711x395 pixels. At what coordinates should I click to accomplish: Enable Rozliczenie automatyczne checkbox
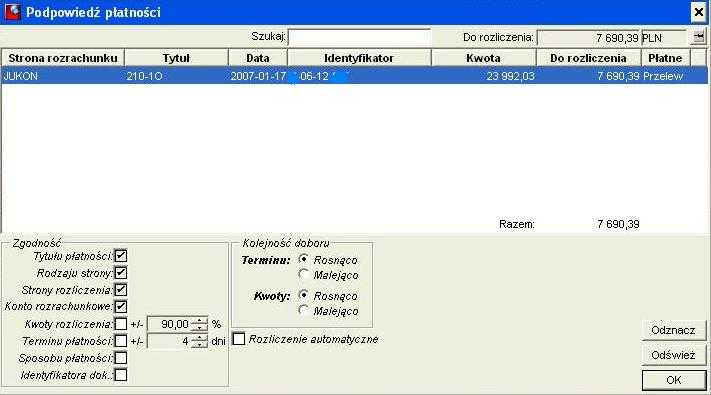pos(239,339)
